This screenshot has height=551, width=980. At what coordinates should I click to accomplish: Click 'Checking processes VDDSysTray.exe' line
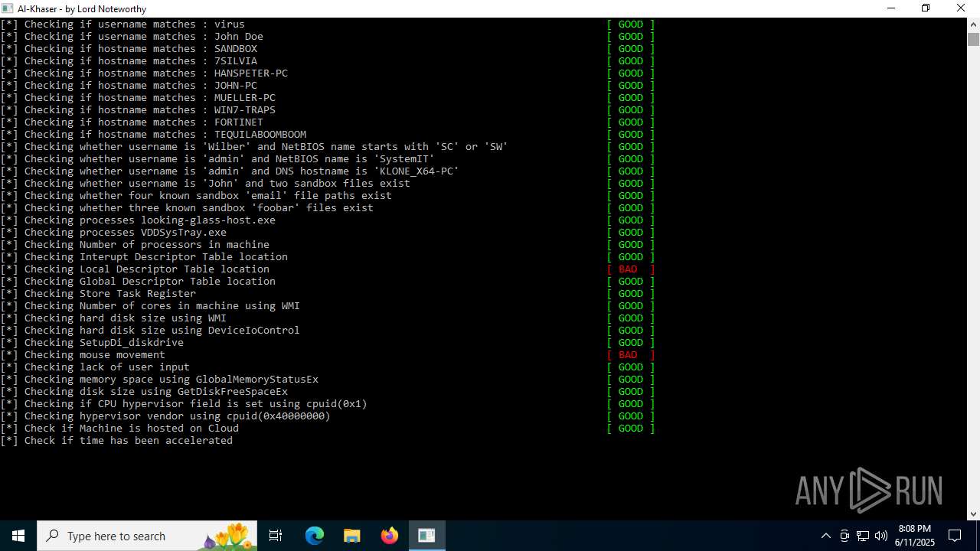(x=113, y=233)
